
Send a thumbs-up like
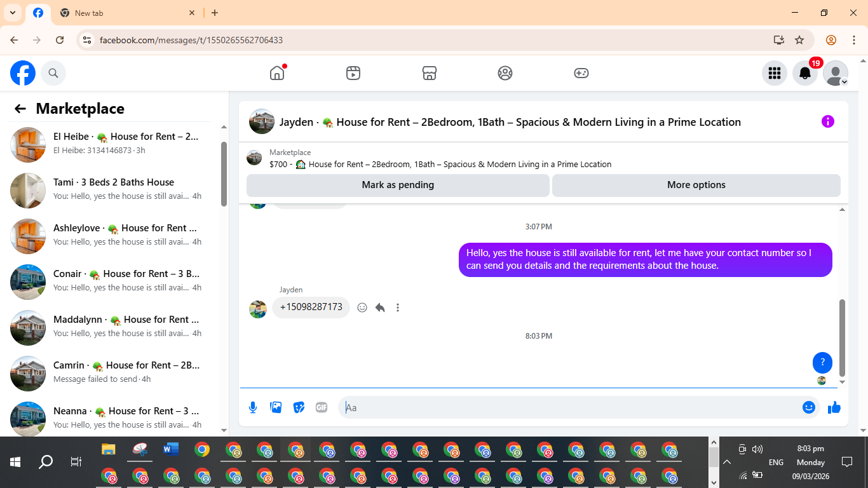pos(834,407)
